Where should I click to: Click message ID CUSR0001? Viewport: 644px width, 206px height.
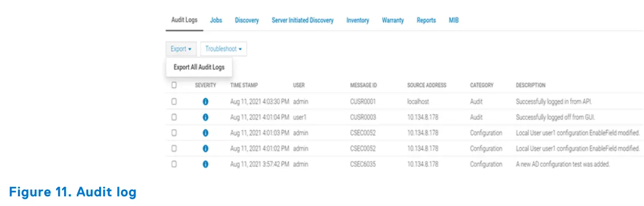click(363, 101)
